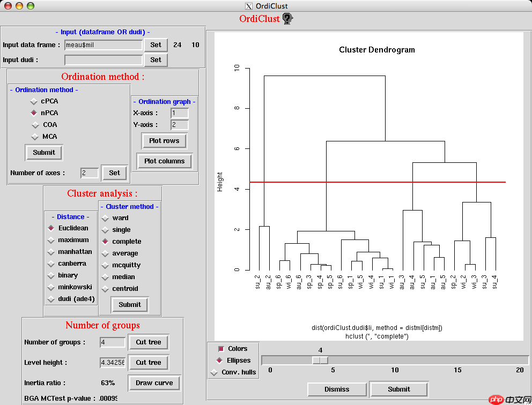Dismiss the dendrogram panel
532x405 pixels.
coord(337,389)
